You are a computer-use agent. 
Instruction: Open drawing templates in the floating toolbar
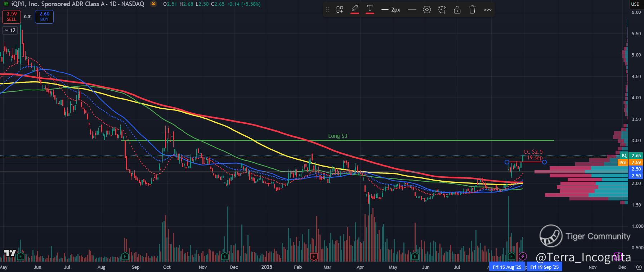(x=340, y=10)
